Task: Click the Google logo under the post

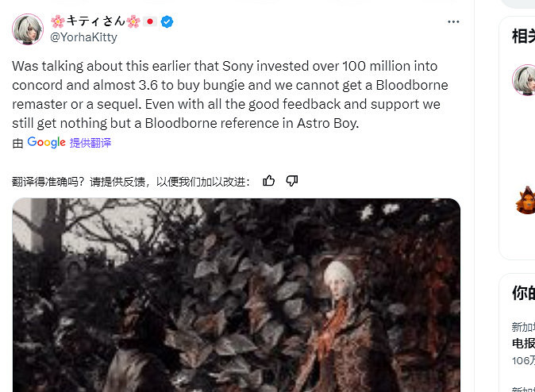Action: [46, 143]
